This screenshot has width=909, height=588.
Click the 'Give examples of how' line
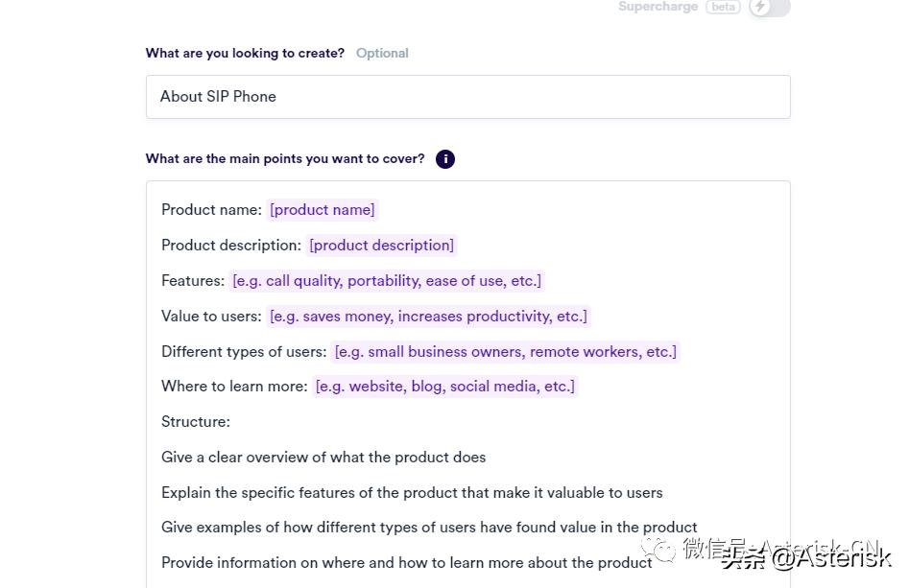[429, 528]
